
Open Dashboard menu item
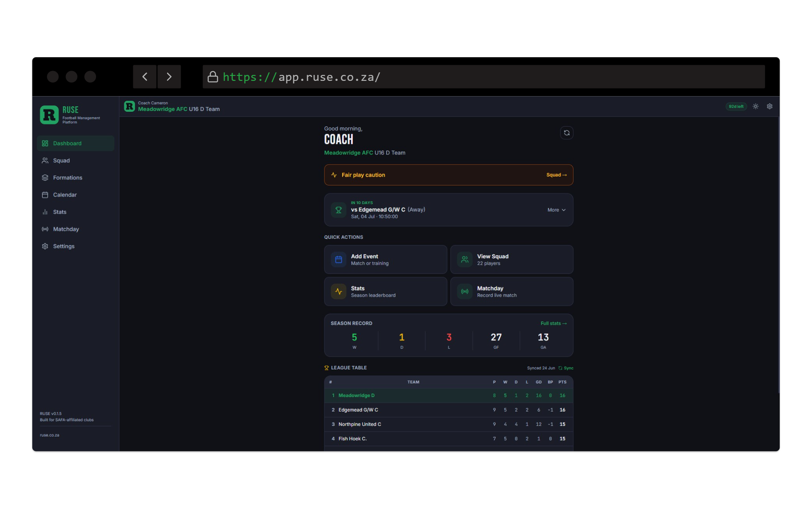click(x=75, y=144)
